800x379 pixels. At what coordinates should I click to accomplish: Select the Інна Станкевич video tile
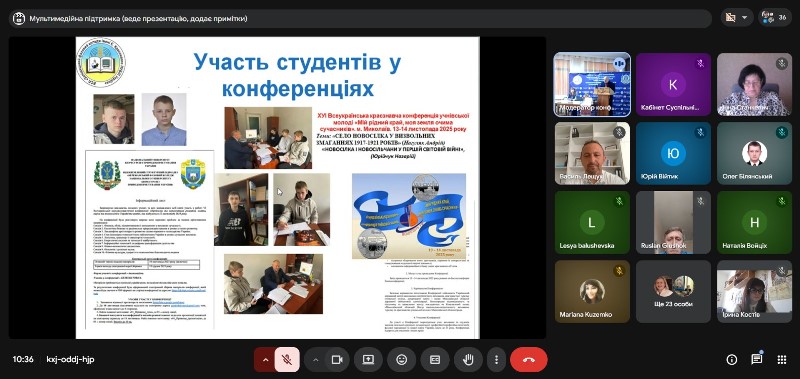(x=754, y=84)
